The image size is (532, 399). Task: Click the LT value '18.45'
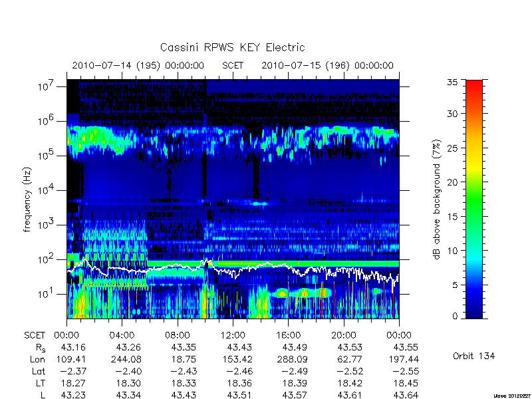click(x=406, y=383)
